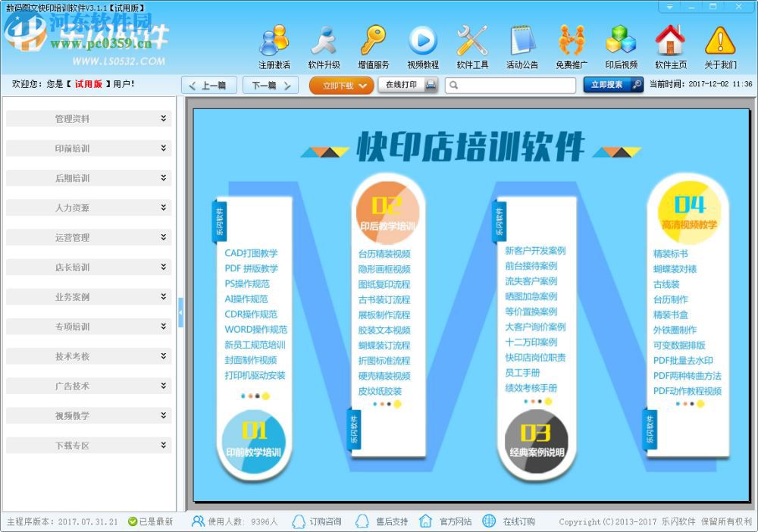Expand the 下载专区 section
Screen dimensions: 758x532
89,445
